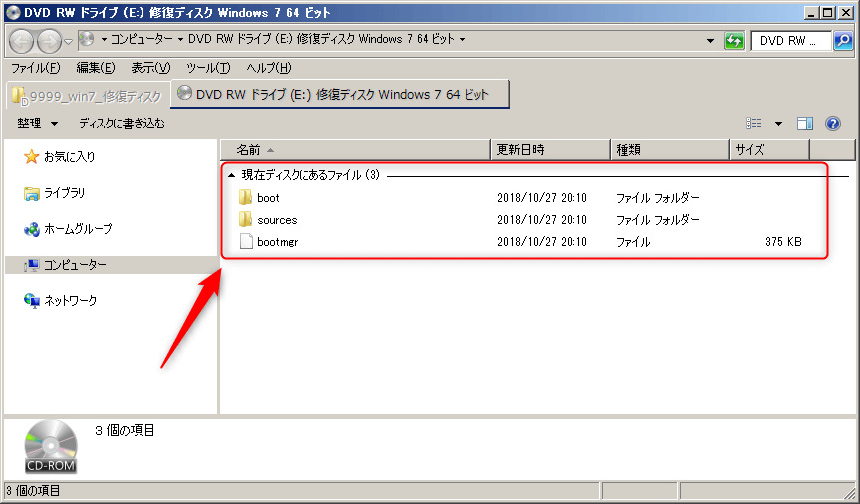Select the sources folder

pyautogui.click(x=276, y=220)
